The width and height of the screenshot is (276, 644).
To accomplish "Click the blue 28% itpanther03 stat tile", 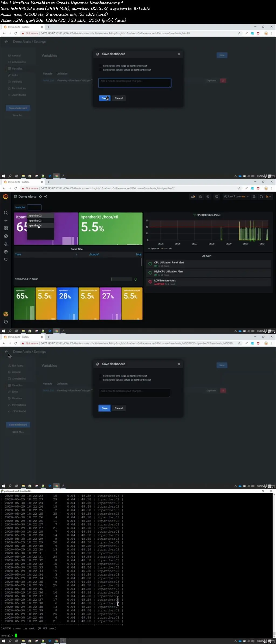I will 67,304.
